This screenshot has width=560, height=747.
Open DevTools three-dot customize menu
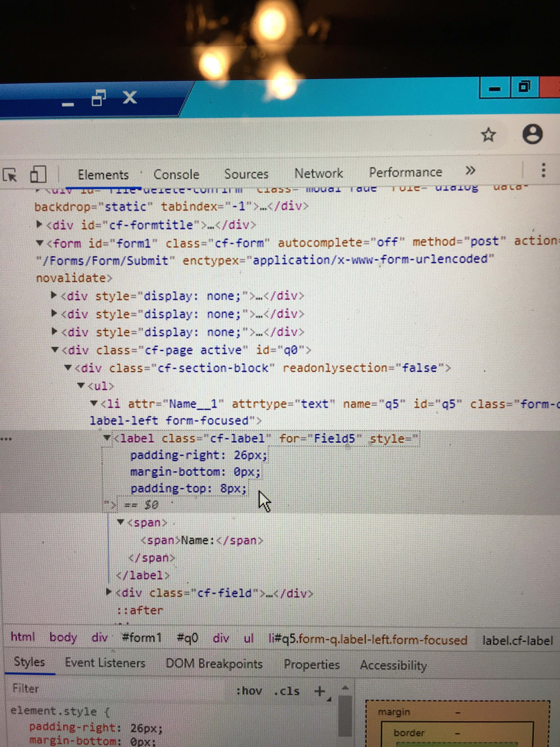coord(543,170)
